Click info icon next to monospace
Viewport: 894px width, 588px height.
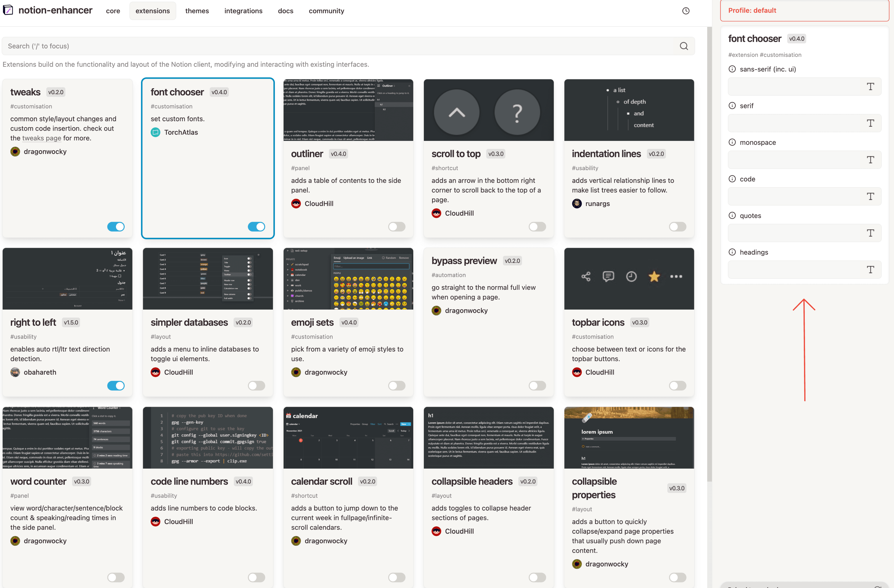tap(732, 142)
